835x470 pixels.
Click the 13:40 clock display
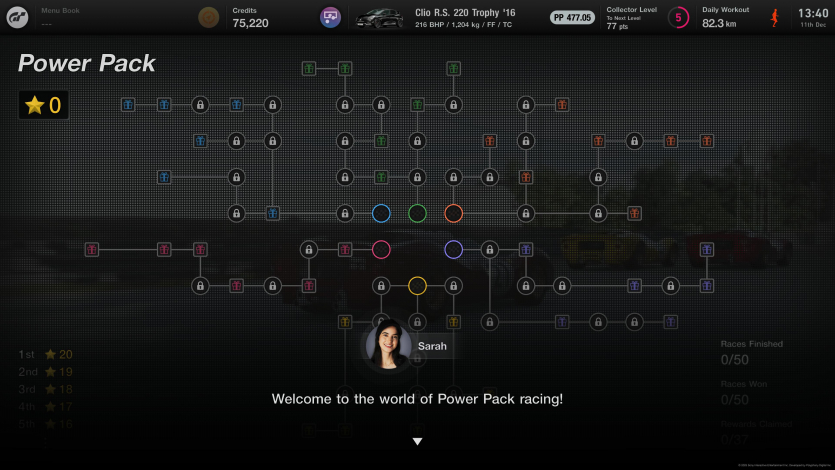[813, 14]
